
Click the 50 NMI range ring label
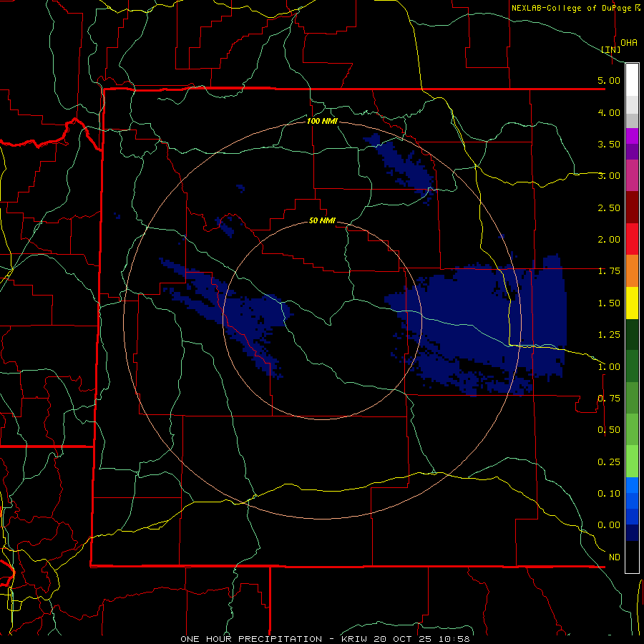click(x=322, y=221)
